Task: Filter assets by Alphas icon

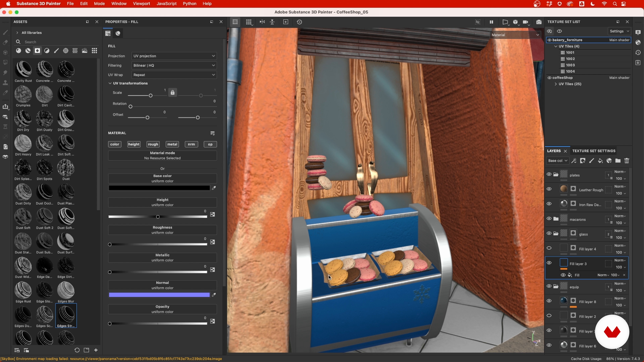Action: (66, 51)
